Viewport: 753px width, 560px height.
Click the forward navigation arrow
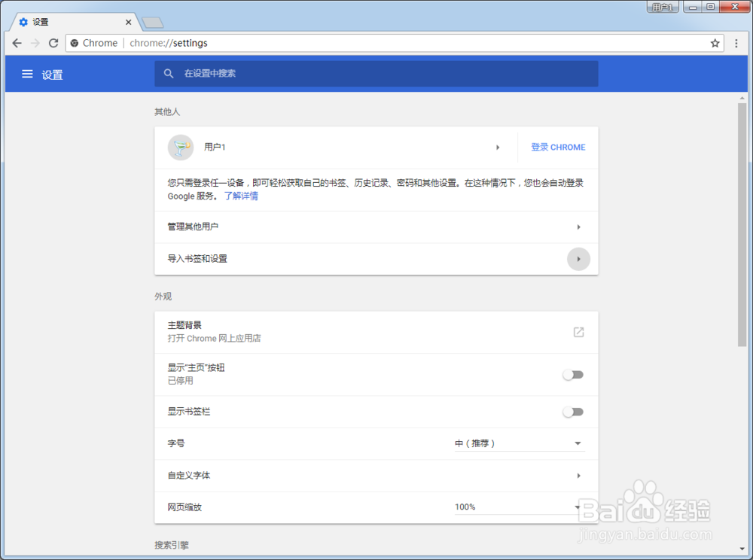pos(35,43)
